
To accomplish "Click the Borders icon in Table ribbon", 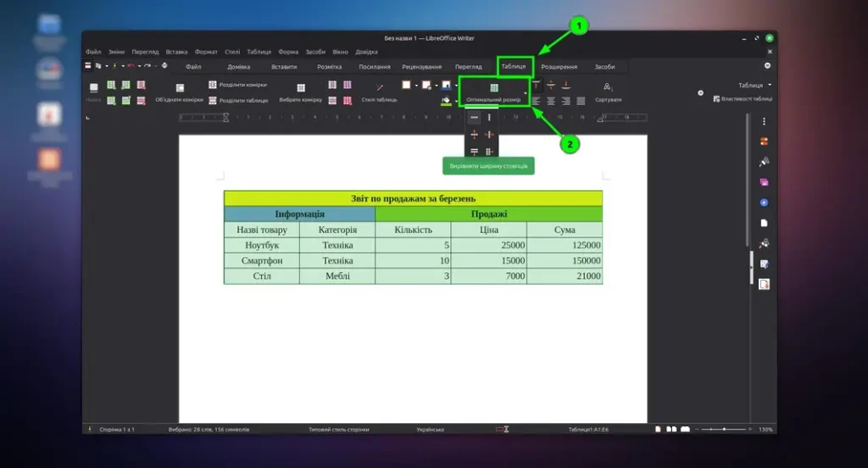I will coord(406,84).
